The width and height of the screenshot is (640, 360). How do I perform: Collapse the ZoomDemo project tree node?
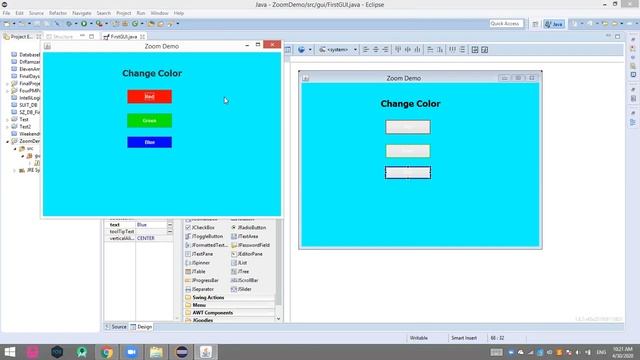[x=8, y=141]
